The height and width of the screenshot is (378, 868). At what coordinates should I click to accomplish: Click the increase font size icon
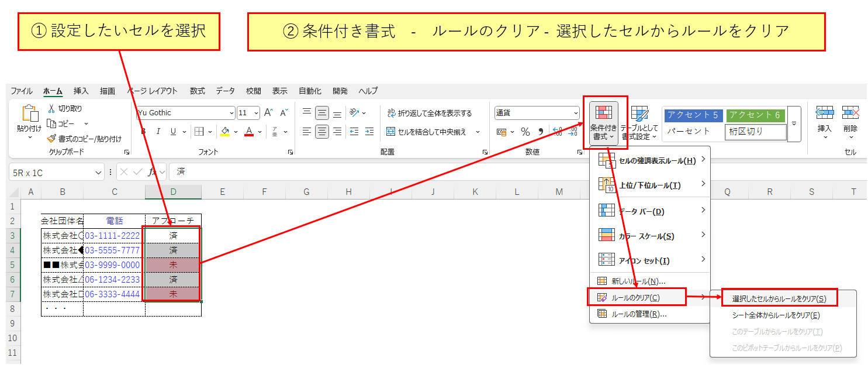[268, 113]
